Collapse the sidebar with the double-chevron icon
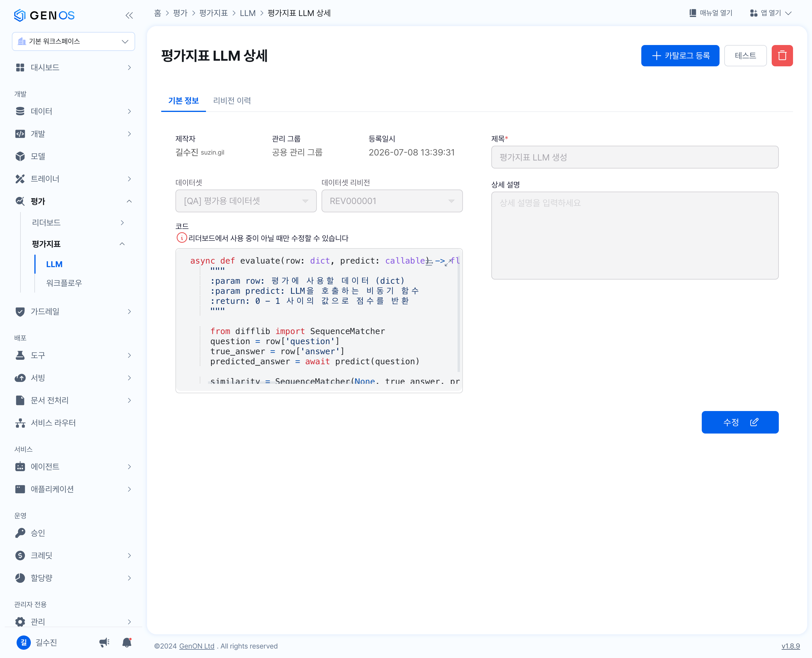 [129, 15]
